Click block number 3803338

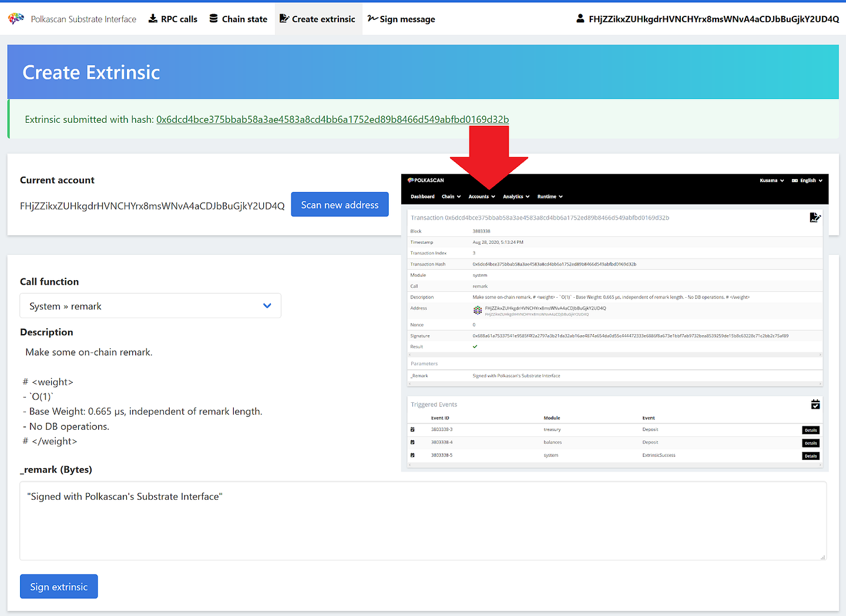click(x=481, y=231)
